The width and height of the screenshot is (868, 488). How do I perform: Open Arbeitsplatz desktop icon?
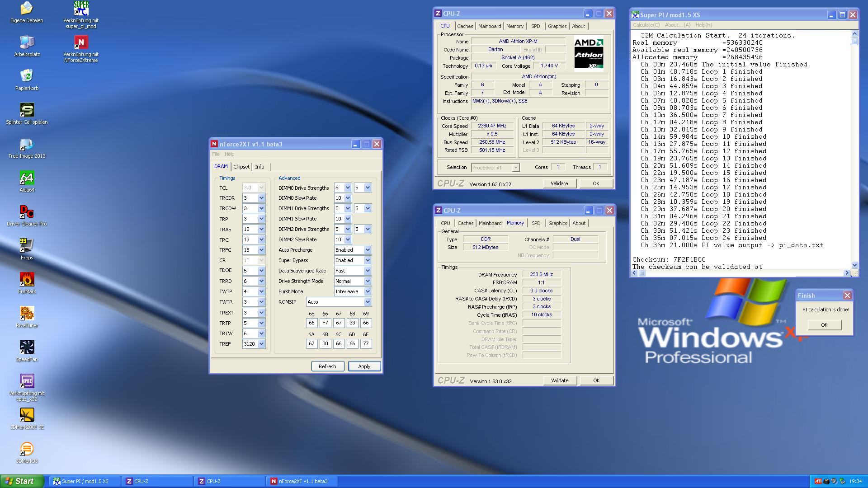click(x=27, y=46)
